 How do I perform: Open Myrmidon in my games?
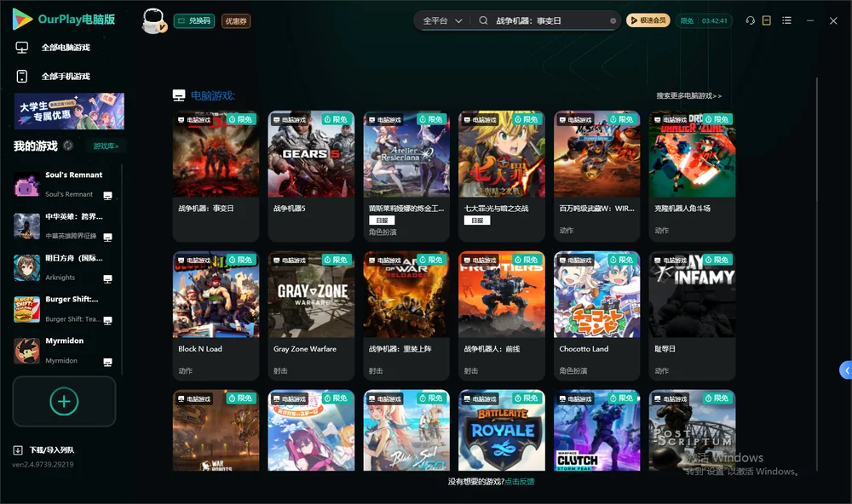click(x=64, y=351)
